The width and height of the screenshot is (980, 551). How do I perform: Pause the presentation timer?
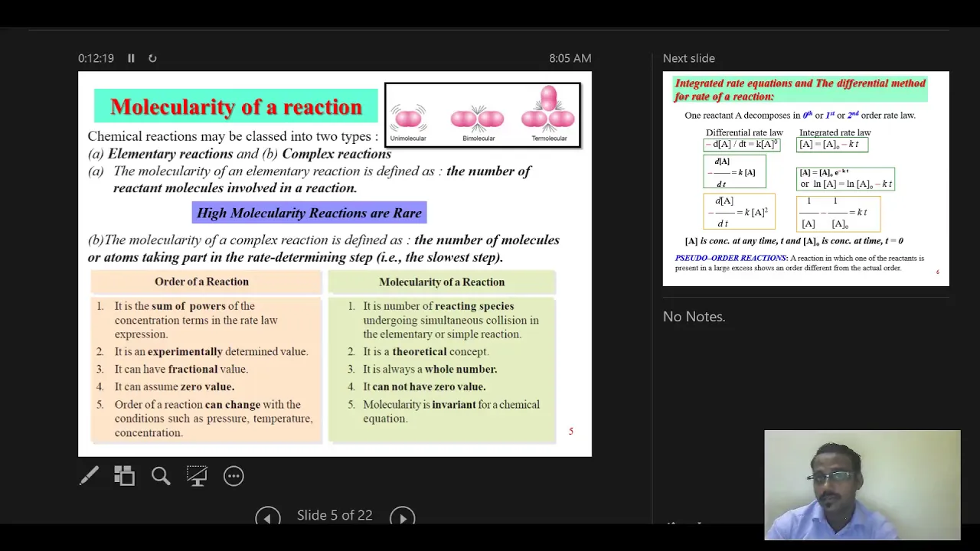[131, 58]
